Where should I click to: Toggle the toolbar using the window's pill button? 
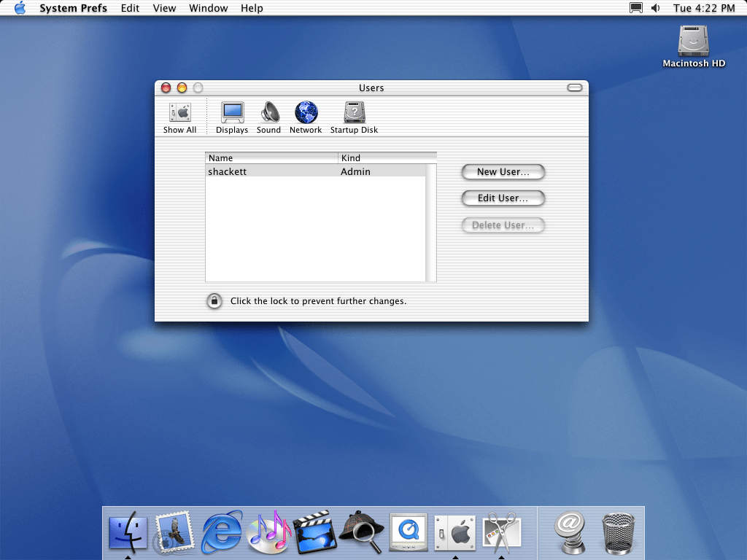[575, 87]
